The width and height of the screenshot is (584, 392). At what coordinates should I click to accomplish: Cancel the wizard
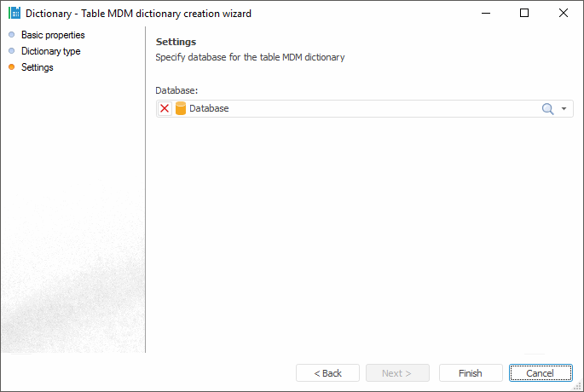click(x=541, y=373)
